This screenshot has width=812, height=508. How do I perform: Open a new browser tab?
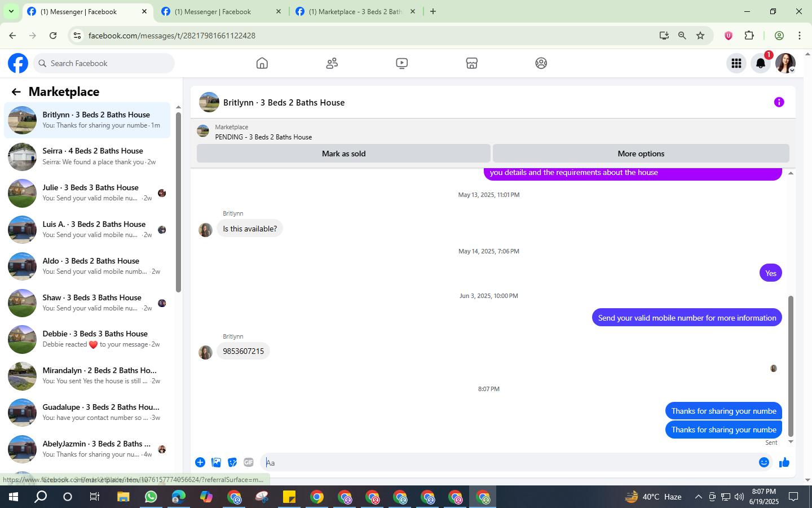pyautogui.click(x=433, y=11)
